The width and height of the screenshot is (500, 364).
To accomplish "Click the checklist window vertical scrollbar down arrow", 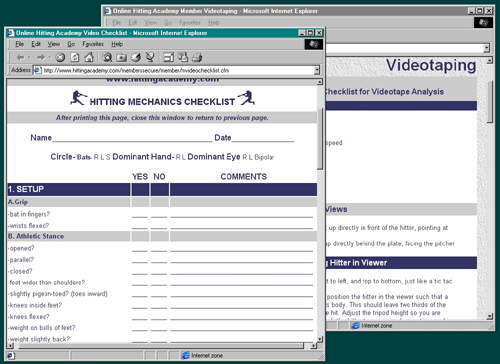I will click(320, 339).
